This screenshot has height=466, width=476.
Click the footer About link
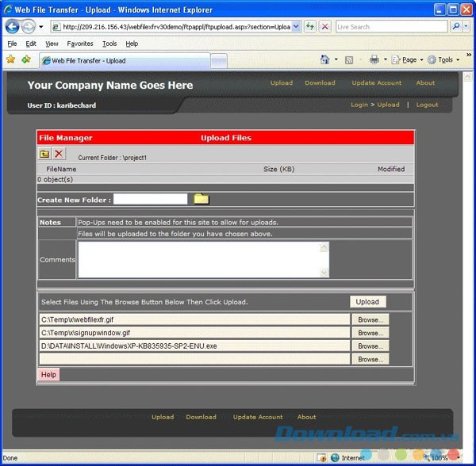[306, 417]
